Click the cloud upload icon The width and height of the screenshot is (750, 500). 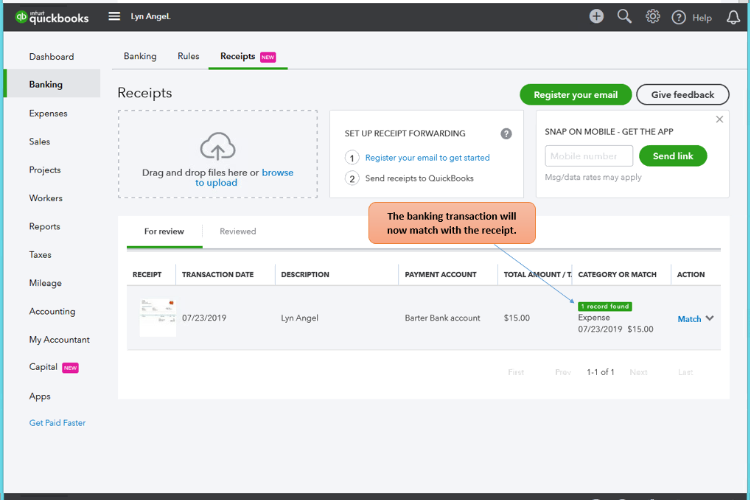(218, 146)
